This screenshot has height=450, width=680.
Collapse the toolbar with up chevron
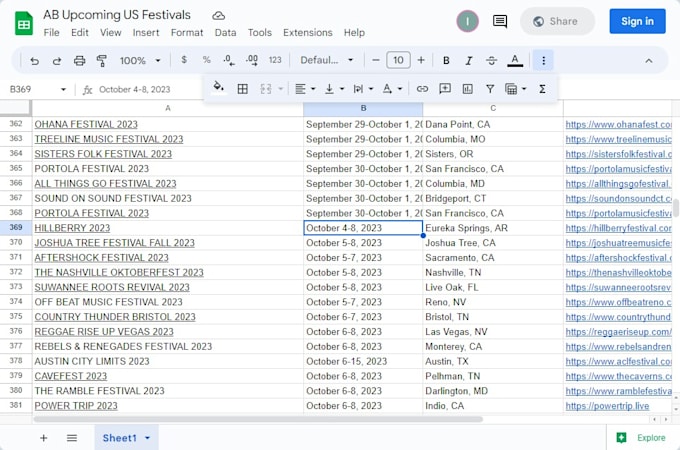649,61
